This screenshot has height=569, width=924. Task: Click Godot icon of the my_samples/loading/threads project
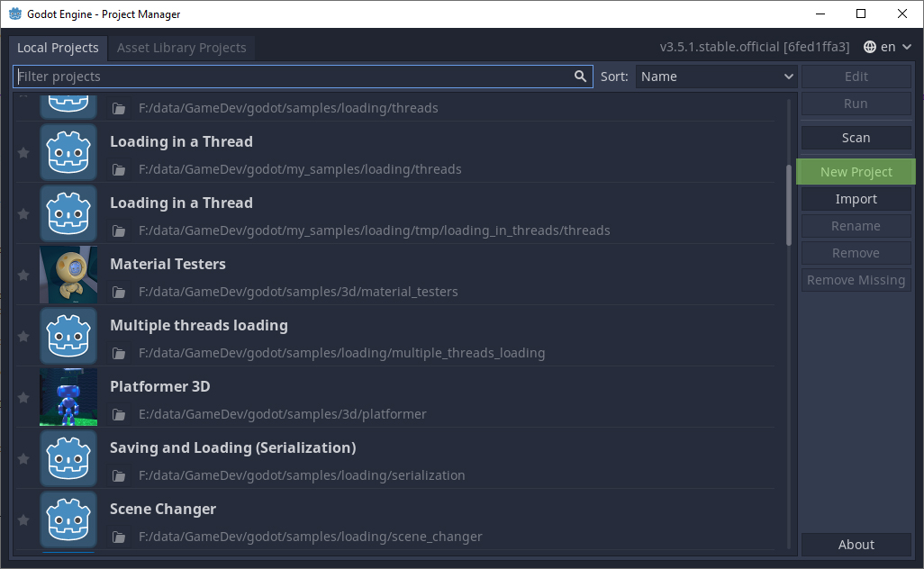pyautogui.click(x=68, y=152)
